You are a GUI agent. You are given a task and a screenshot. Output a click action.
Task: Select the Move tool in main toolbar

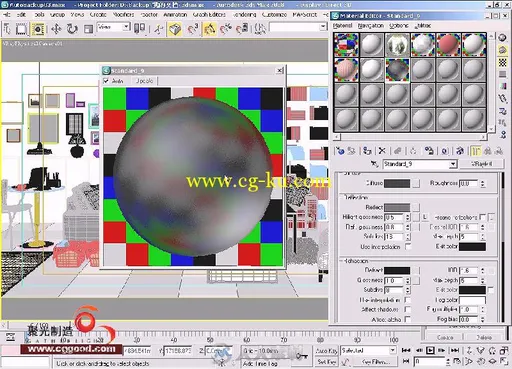56,29
